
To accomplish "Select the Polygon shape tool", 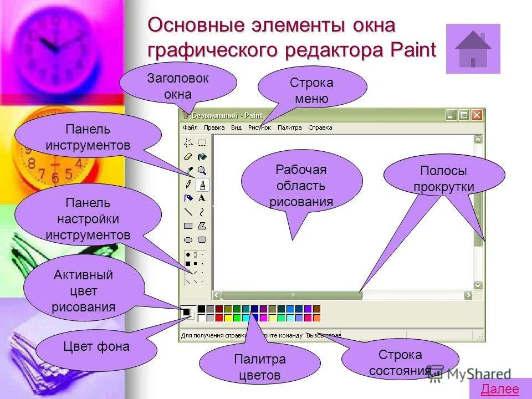I will [202, 226].
